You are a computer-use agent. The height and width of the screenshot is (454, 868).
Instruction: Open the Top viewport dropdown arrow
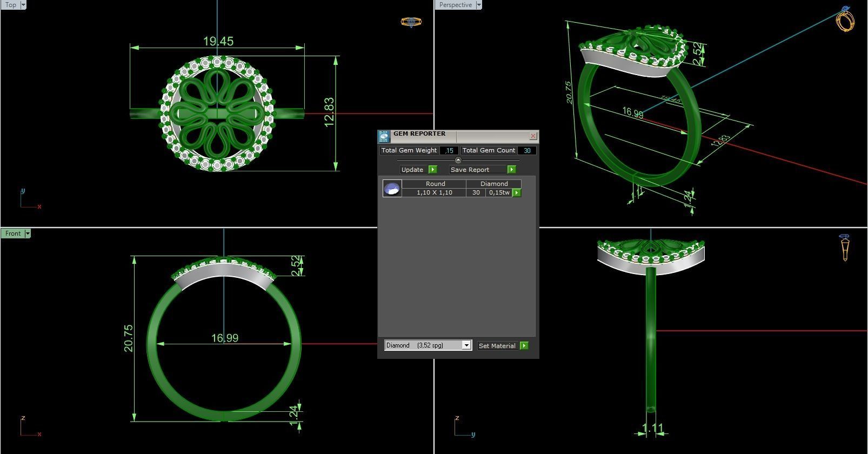tap(23, 5)
